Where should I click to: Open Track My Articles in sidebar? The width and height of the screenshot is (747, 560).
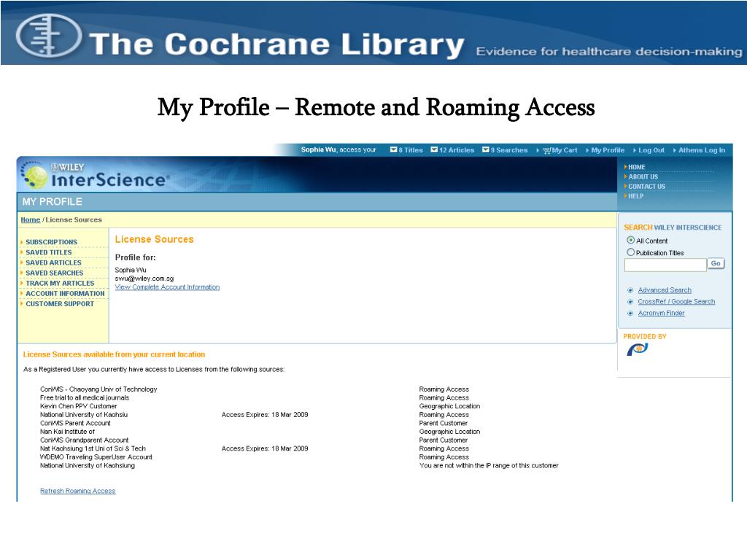[x=60, y=284]
